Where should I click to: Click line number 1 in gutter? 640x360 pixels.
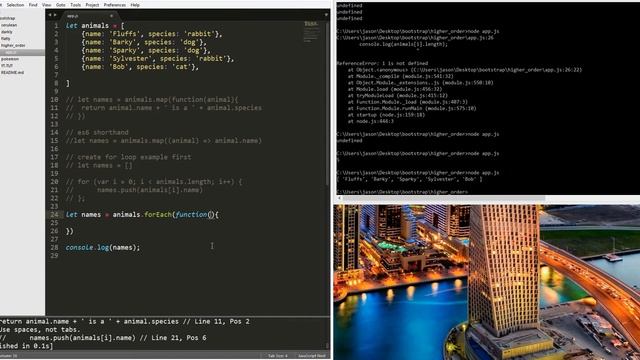tap(56, 26)
